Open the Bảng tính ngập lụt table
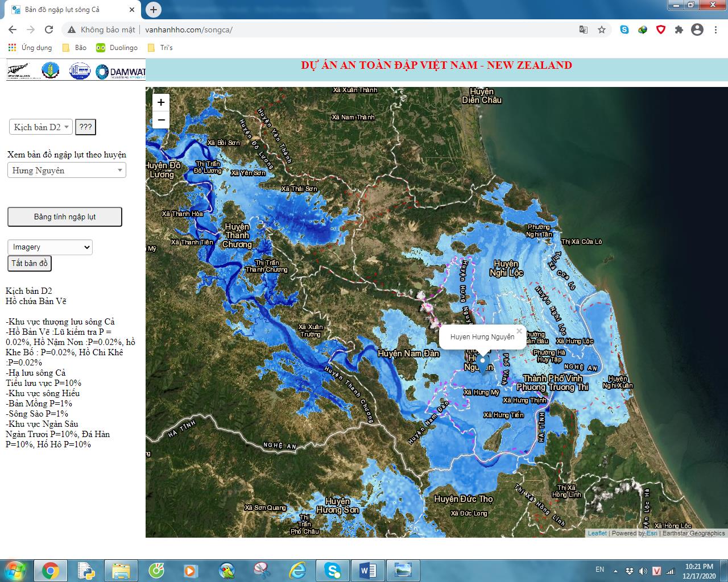 (65, 217)
